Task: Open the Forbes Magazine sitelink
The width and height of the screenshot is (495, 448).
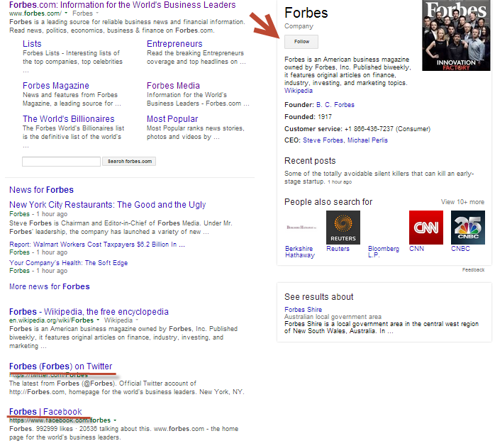Action: coord(56,86)
